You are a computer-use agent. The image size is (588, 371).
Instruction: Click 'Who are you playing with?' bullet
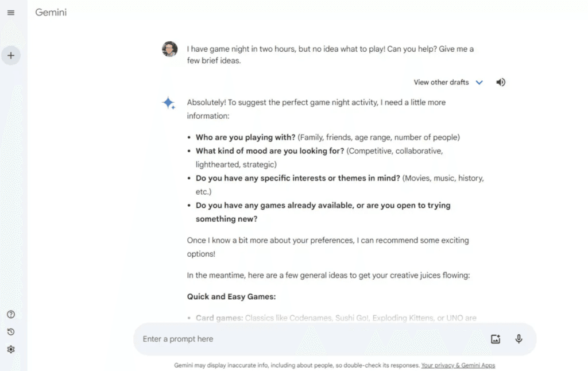246,137
